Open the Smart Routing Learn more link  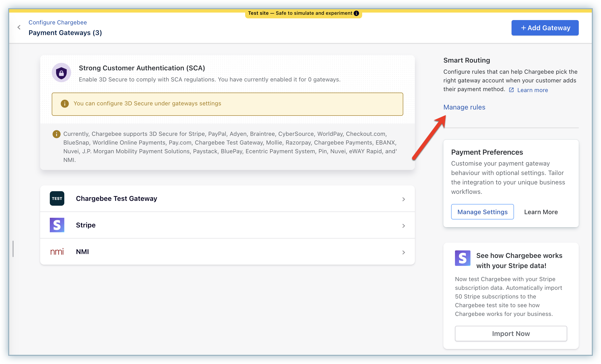532,90
